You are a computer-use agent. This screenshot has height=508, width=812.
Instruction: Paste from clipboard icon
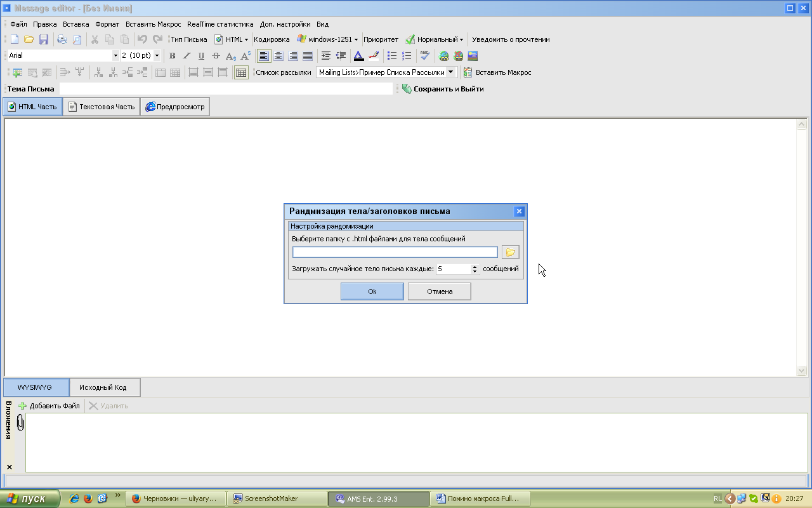pos(124,39)
